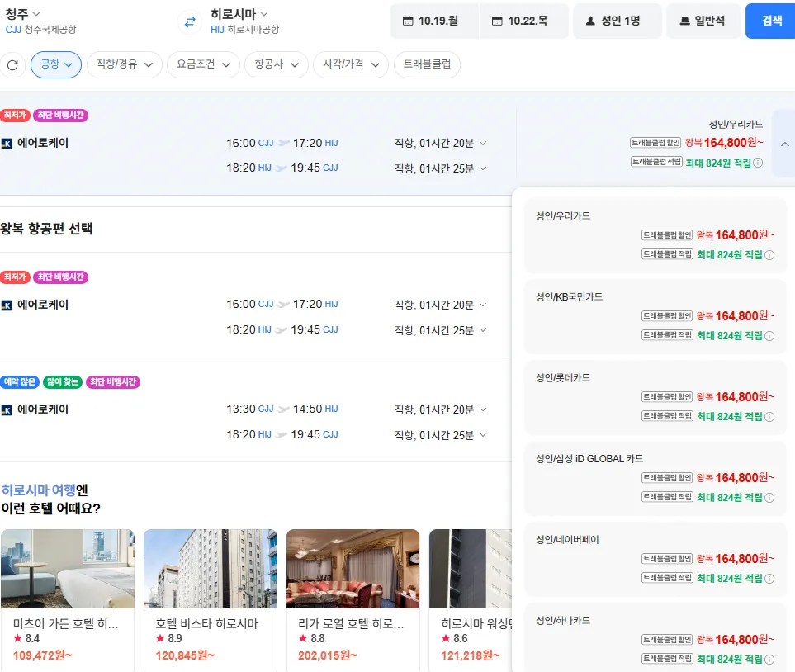Open departure city 청주 dropdown
This screenshot has width=795, height=672.
pos(23,14)
